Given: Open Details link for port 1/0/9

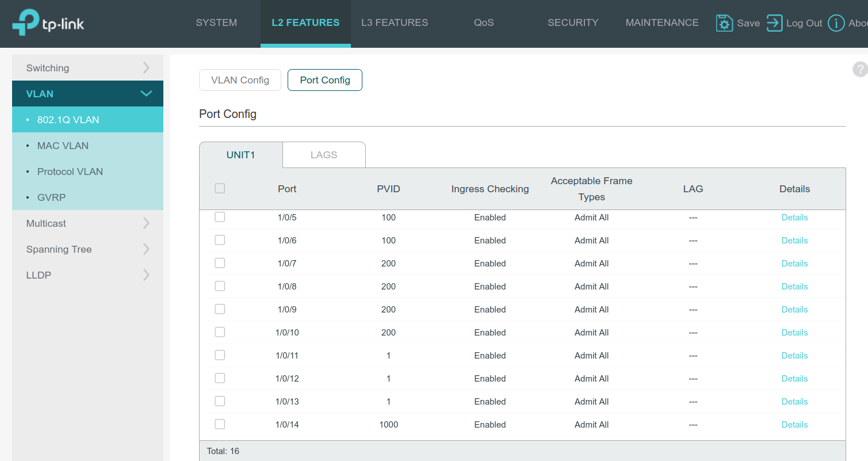Looking at the screenshot, I should coord(794,310).
